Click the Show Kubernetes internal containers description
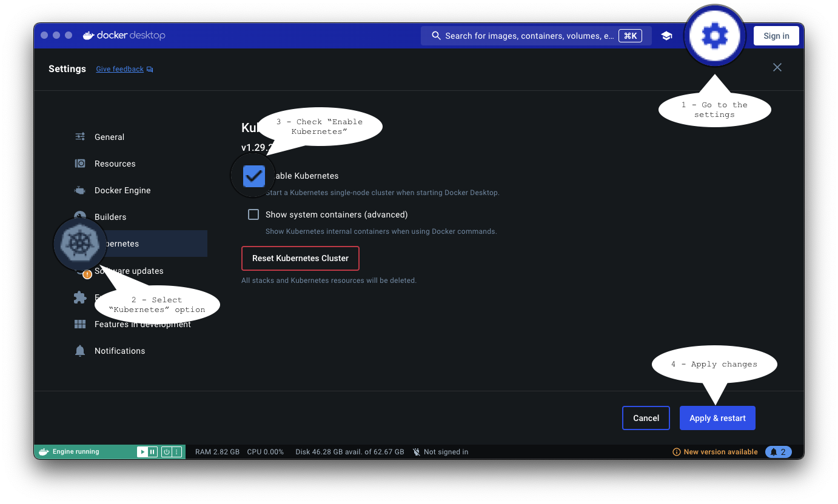This screenshot has height=504, width=838. [381, 231]
